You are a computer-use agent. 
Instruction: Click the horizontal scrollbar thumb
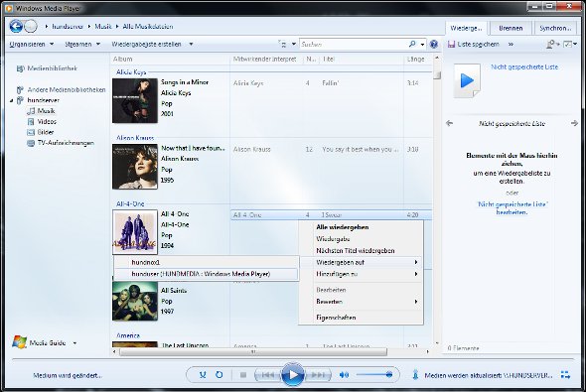253,351
